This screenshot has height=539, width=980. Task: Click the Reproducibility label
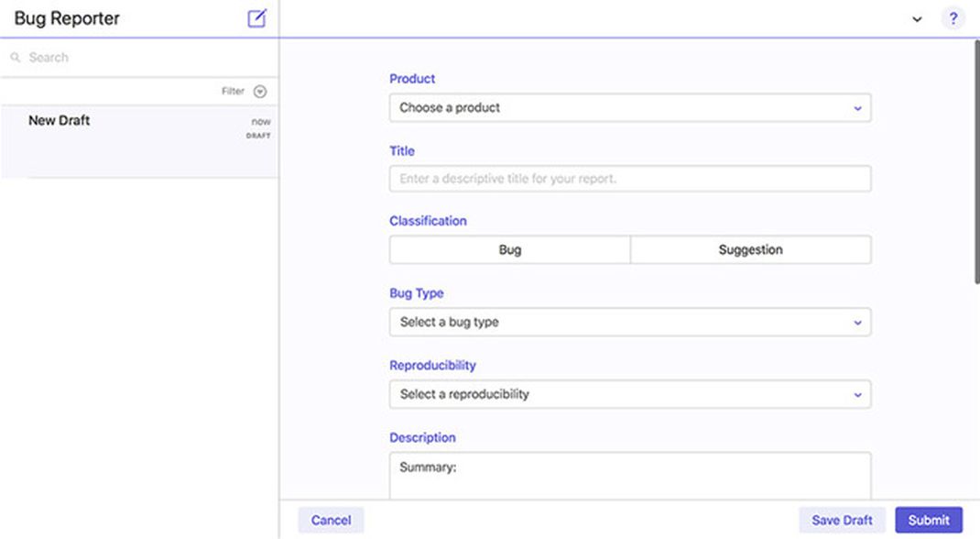coord(432,365)
